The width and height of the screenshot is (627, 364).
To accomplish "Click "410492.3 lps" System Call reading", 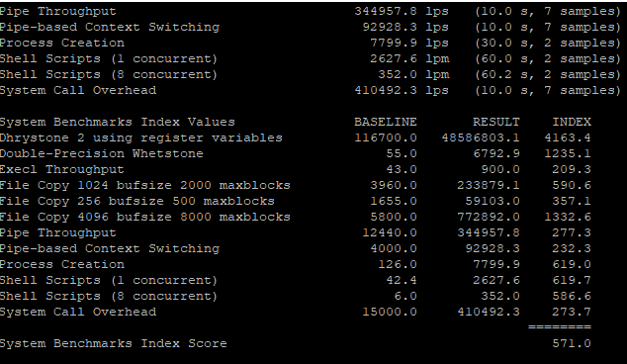I will pyautogui.click(x=402, y=90).
